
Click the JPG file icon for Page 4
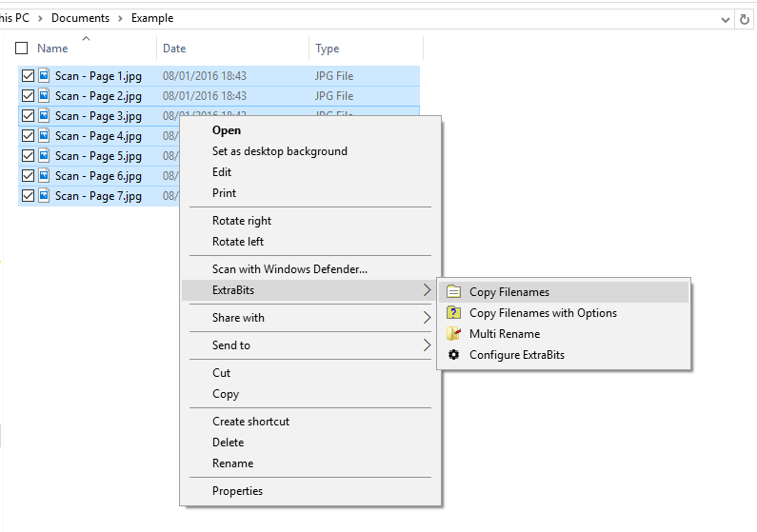pyautogui.click(x=44, y=136)
